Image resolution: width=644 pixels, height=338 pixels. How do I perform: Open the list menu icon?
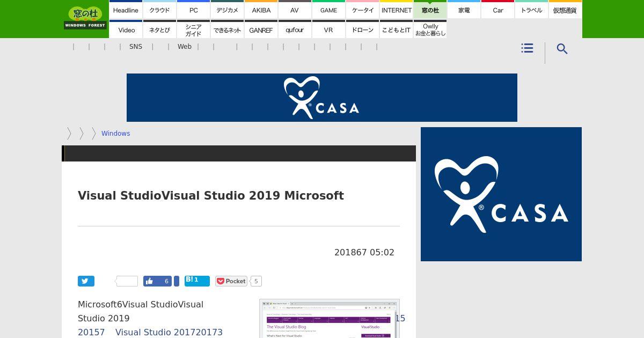tap(527, 48)
